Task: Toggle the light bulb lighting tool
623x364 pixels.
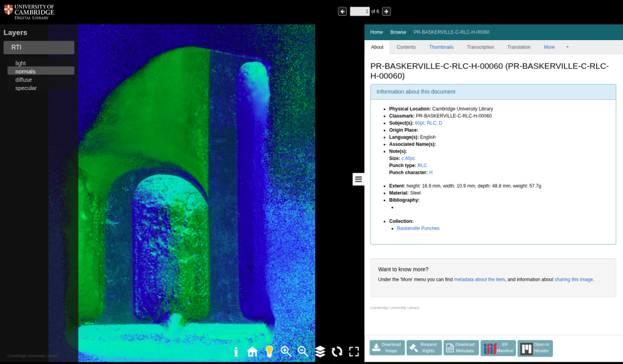Action: point(269,352)
